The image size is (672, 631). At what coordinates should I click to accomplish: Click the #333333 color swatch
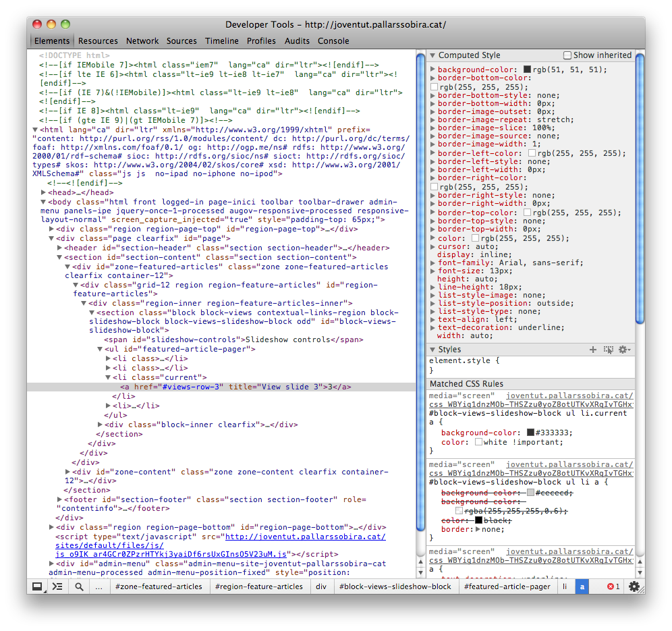click(530, 433)
